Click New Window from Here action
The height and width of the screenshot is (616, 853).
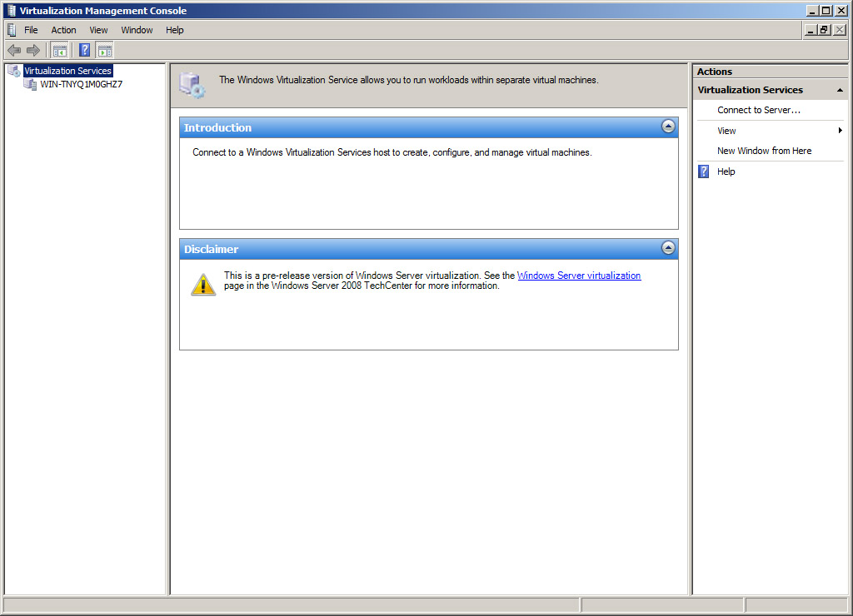click(764, 151)
